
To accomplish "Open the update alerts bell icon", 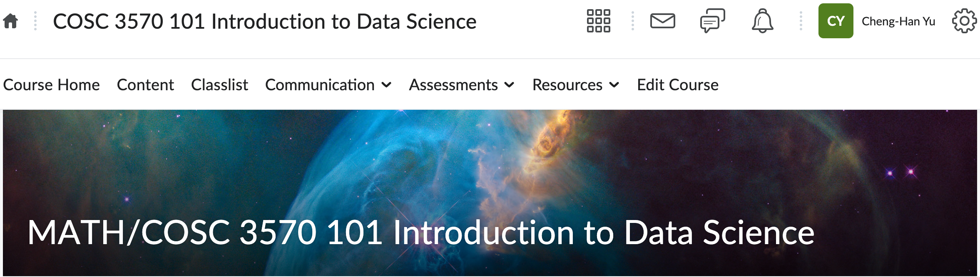I will 762,21.
